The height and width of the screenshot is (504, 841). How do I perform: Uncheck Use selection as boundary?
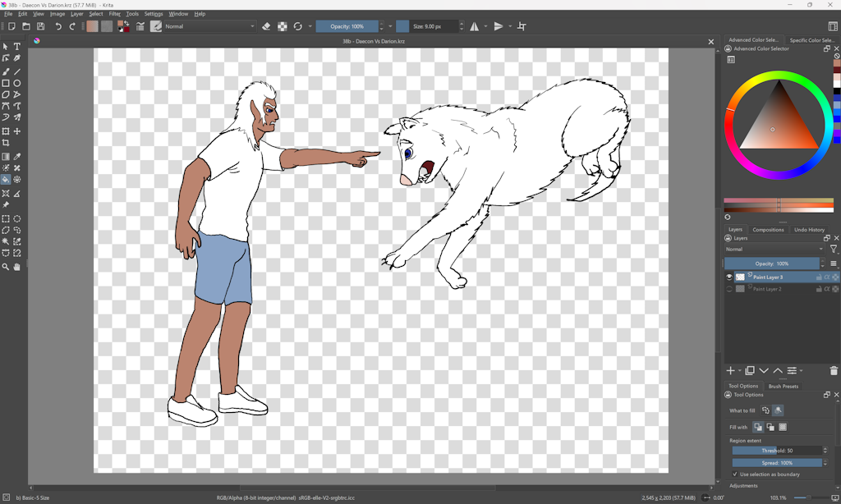click(734, 474)
